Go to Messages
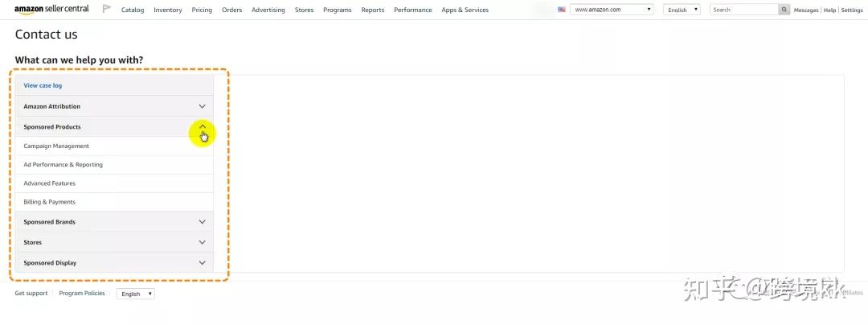This screenshot has height=325, width=868. click(x=806, y=10)
